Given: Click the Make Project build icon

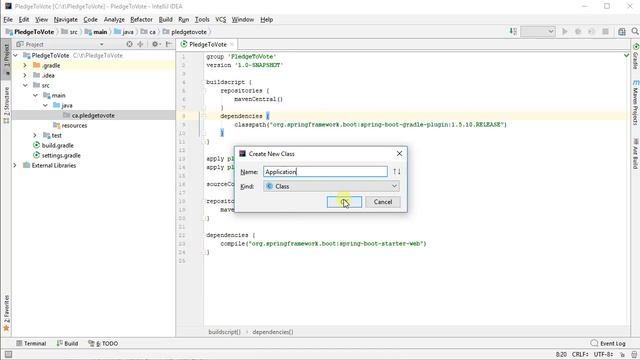Looking at the screenshot, I should pyautogui.click(x=513, y=31).
